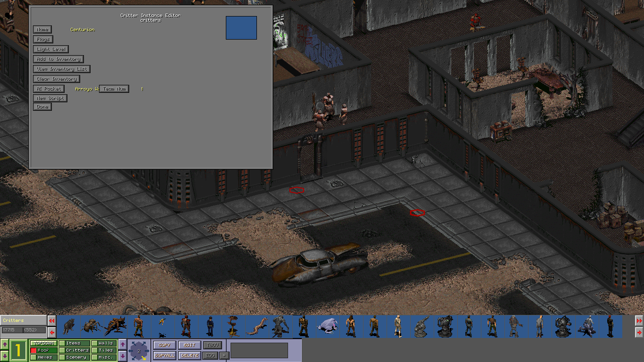Pick the brown radscorpion critter in palette
The width and height of the screenshot is (644, 362).
pos(116,326)
